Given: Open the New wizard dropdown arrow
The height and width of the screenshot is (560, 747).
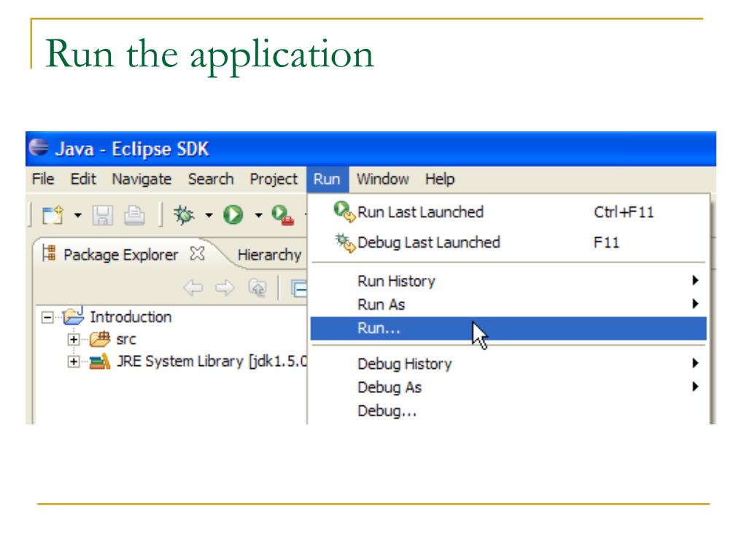Looking at the screenshot, I should coord(77,216).
